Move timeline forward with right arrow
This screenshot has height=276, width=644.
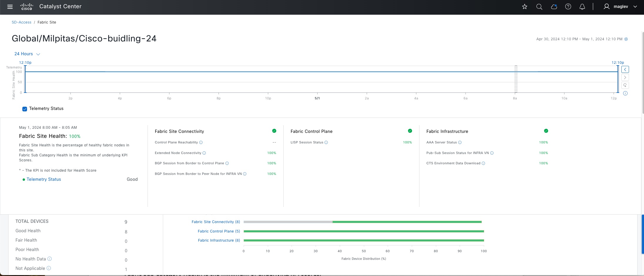tap(625, 77)
